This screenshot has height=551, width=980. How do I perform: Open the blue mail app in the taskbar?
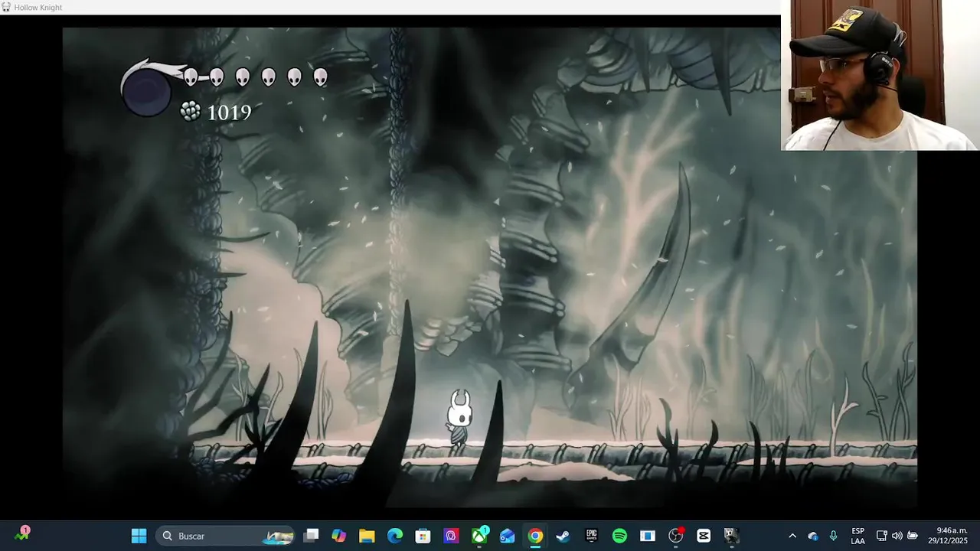click(x=507, y=536)
